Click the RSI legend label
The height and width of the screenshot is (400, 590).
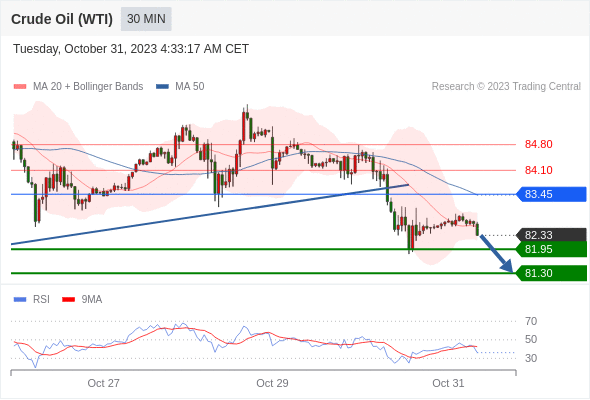(x=41, y=300)
